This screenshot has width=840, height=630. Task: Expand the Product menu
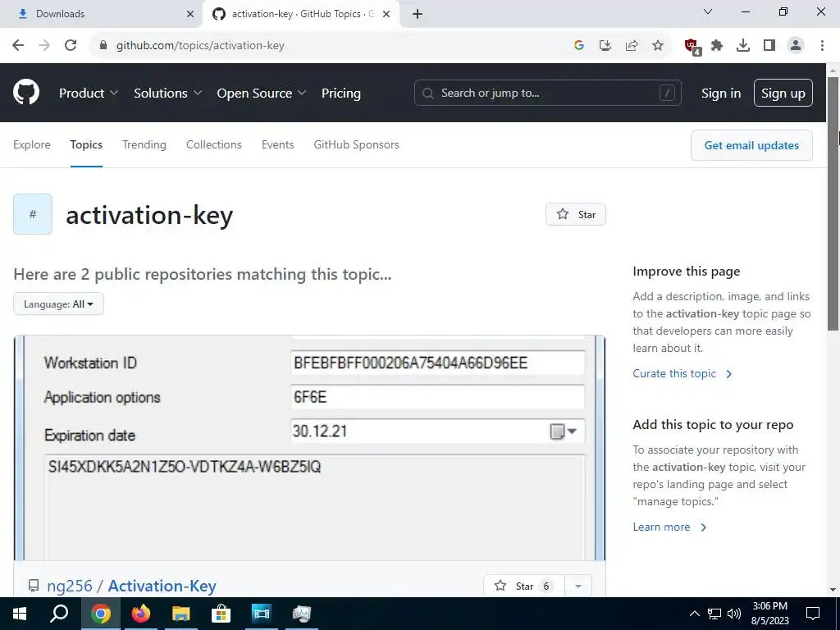[x=89, y=94]
